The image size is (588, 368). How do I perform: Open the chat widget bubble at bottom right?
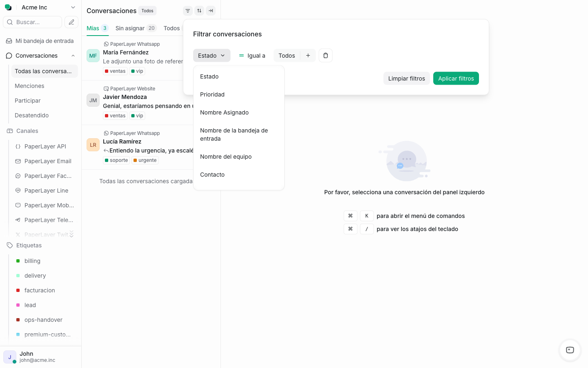pos(570,350)
